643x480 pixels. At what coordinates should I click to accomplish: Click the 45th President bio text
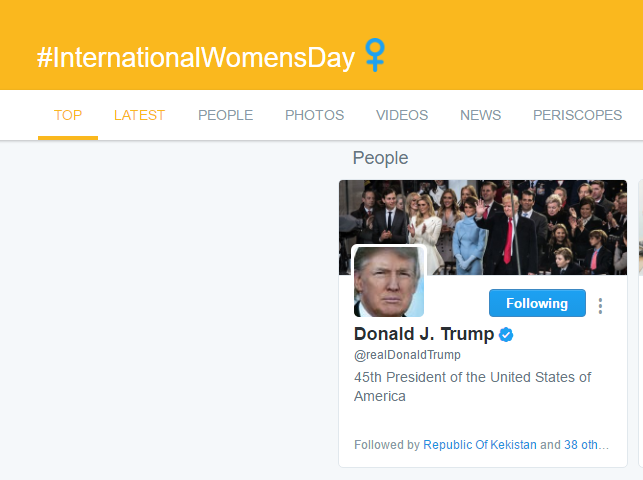[472, 387]
